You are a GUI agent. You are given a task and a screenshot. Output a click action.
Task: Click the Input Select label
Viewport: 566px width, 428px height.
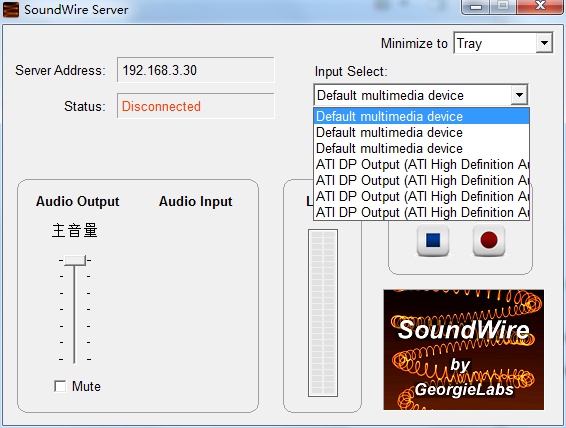(351, 71)
